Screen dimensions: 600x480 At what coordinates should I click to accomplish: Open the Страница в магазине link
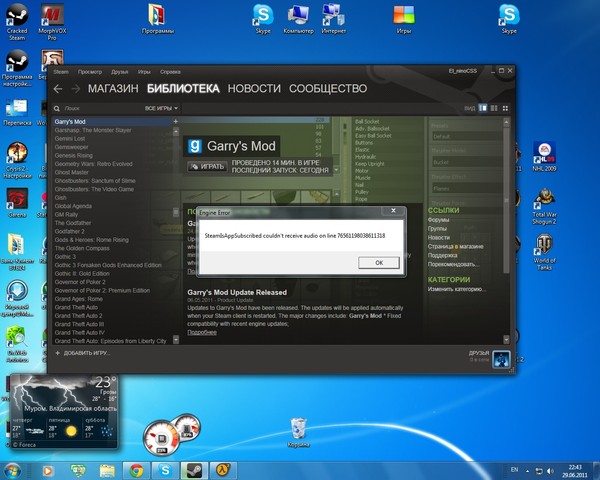coord(455,247)
